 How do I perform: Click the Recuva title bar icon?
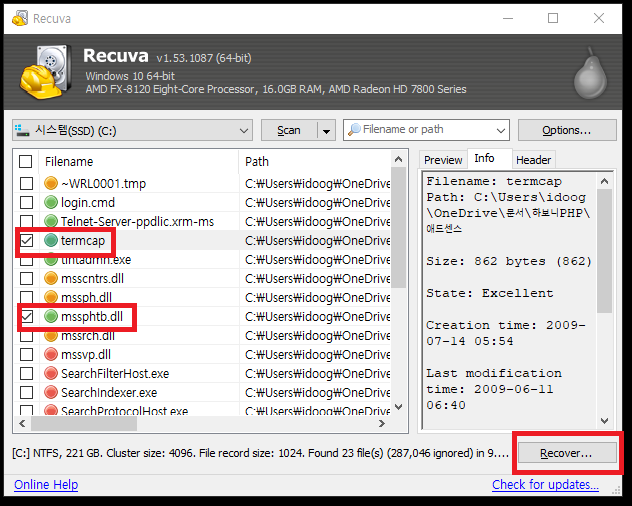20,19
